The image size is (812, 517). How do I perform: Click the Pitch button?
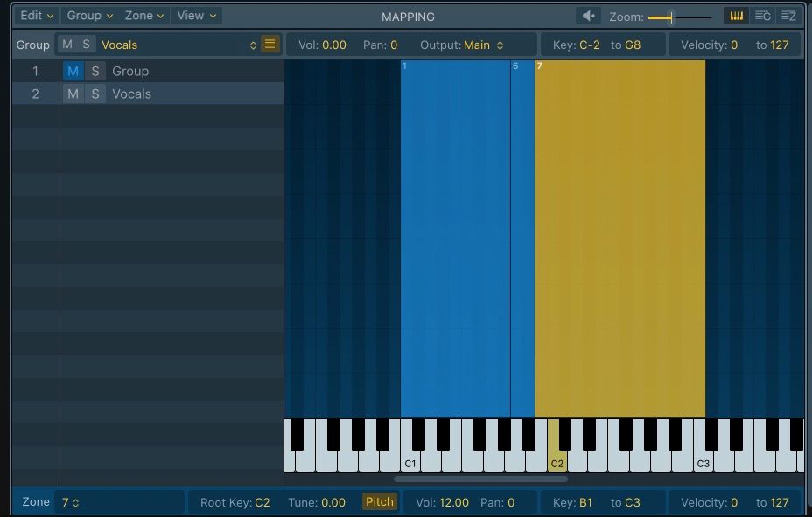[x=380, y=502]
